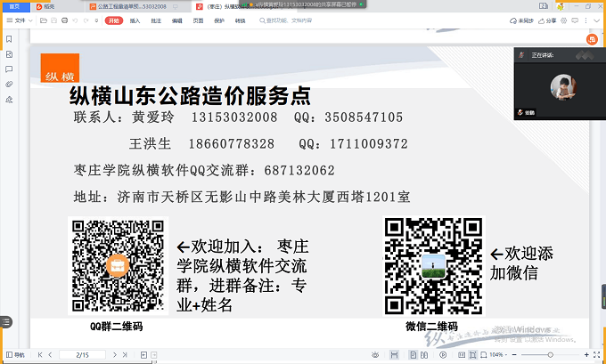This screenshot has height=364, width=606.
Task: Open the signature panel in left sidebar
Action: (9, 99)
